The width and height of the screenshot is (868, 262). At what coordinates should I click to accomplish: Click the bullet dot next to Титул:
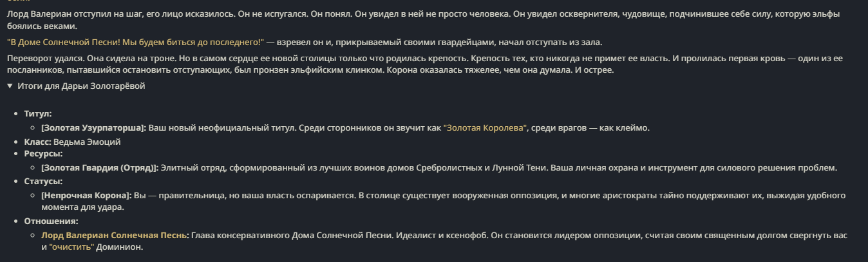(x=16, y=115)
